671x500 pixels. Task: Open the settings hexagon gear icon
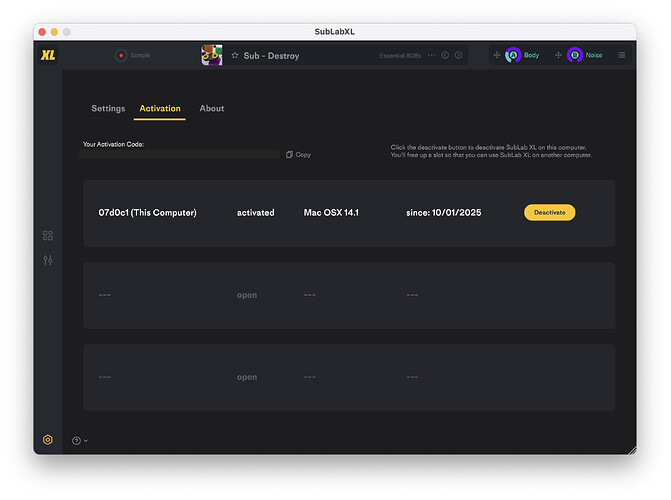48,440
